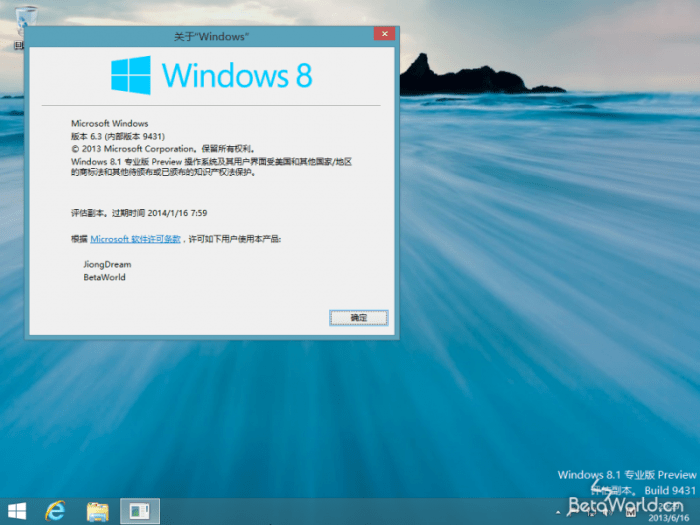Screen dimensions: 700x525
Task: Open Internet Explorer from the taskbar
Action: 55,512
